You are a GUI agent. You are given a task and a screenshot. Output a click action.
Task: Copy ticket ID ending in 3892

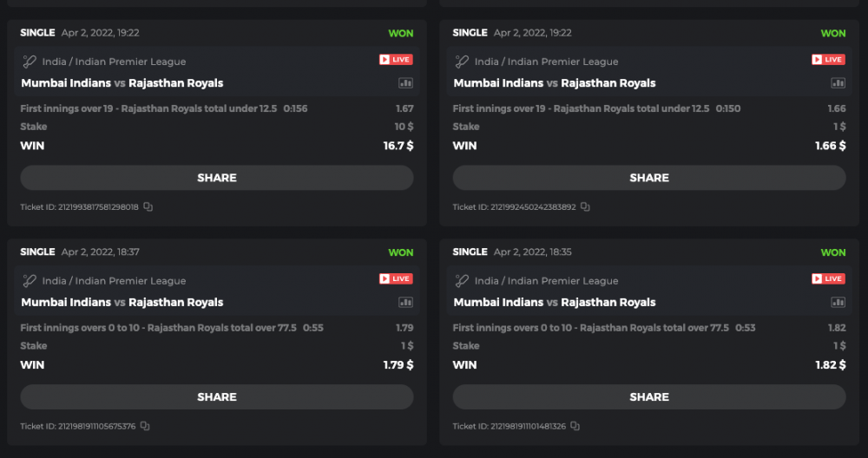(x=585, y=207)
